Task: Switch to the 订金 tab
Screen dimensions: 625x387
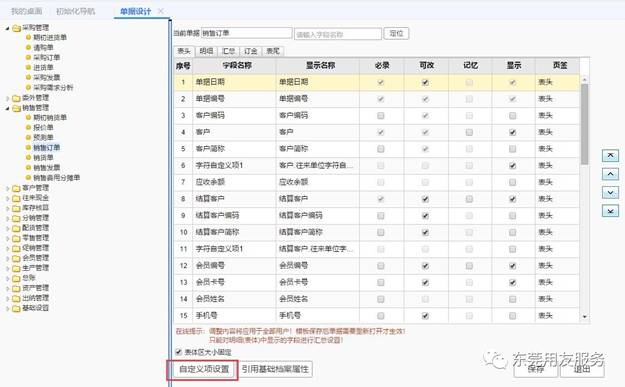Action: [x=250, y=51]
